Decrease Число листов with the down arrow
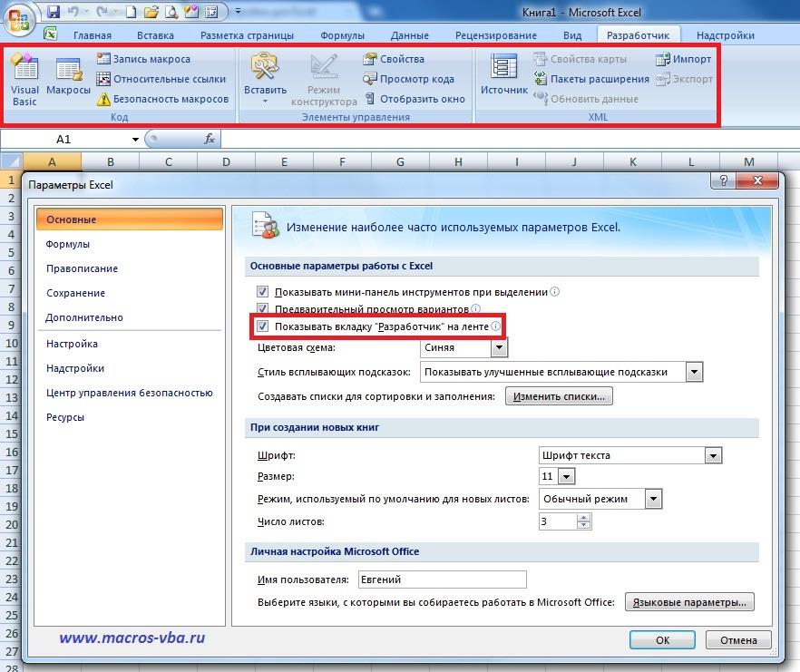This screenshot has width=800, height=672. click(583, 526)
